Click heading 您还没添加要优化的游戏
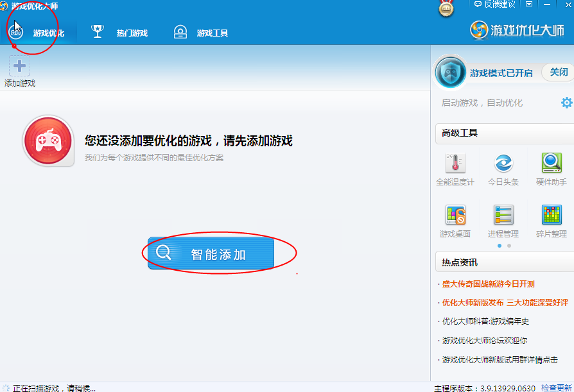Image resolution: width=574 pixels, height=392 pixels. [189, 141]
